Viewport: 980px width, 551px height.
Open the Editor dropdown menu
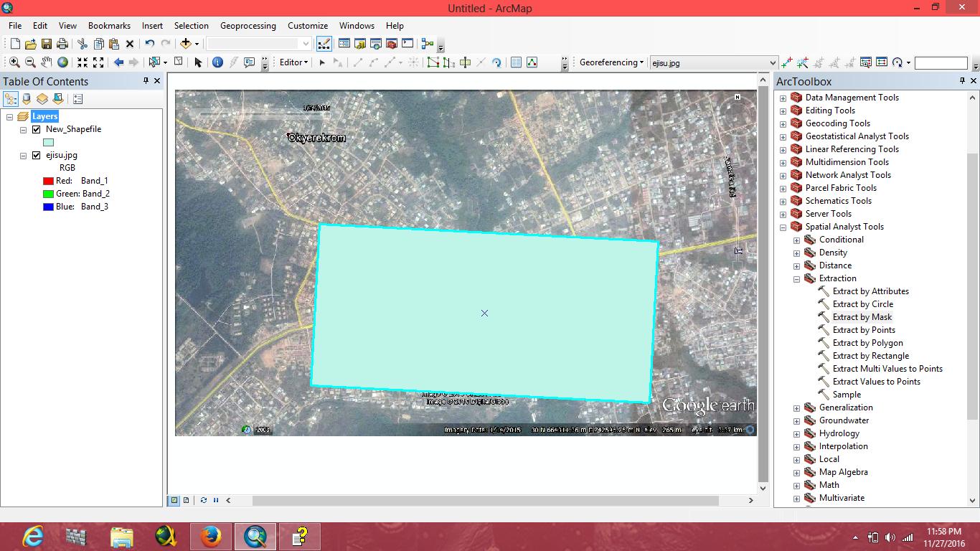click(x=293, y=62)
